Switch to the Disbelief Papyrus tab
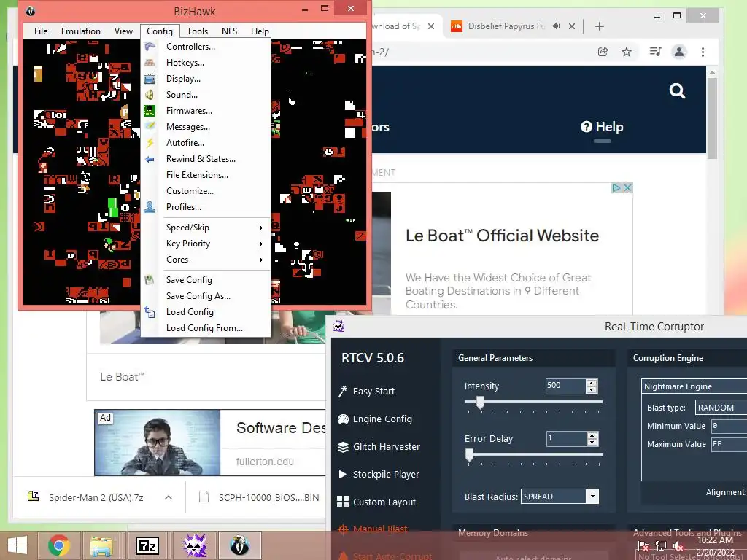747x560 pixels. (506, 26)
